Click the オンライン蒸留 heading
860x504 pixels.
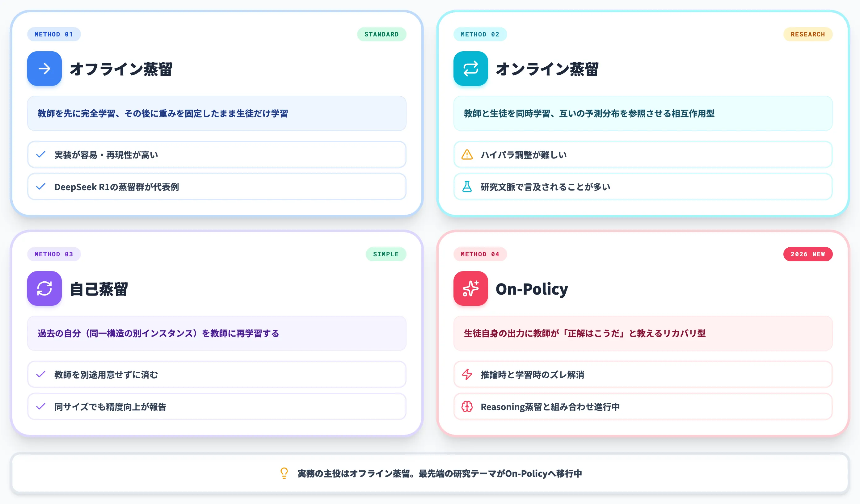coord(547,69)
